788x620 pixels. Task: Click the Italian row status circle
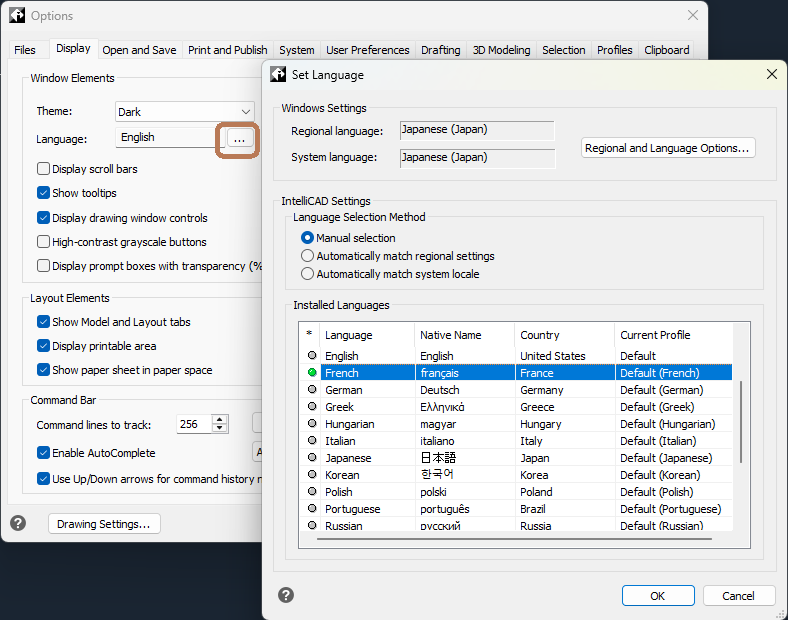312,440
